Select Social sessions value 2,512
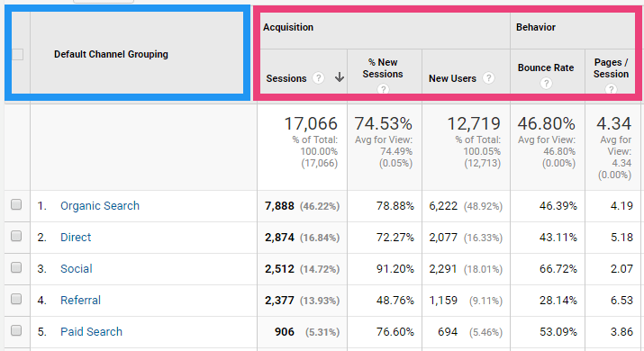The height and width of the screenshot is (351, 644). tap(280, 269)
